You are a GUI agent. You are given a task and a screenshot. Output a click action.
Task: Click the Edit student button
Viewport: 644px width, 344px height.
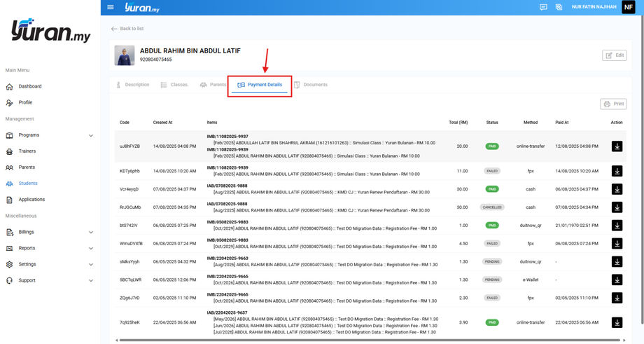pyautogui.click(x=614, y=55)
